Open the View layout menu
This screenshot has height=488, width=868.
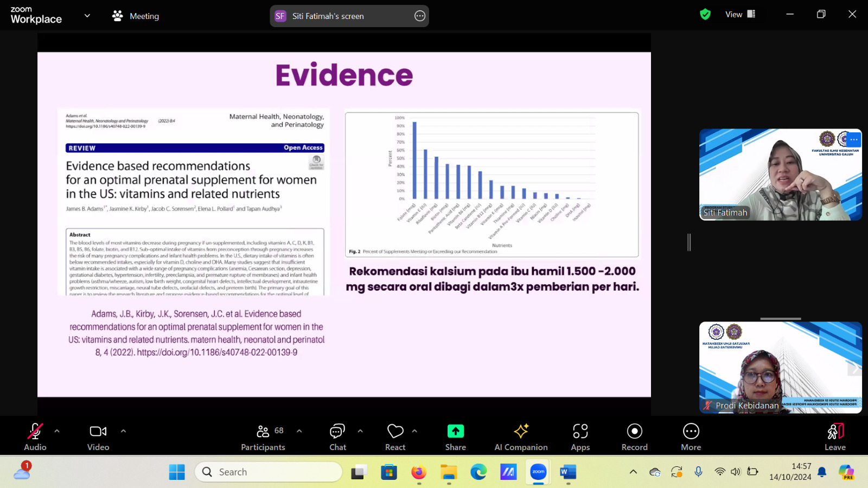coord(740,15)
